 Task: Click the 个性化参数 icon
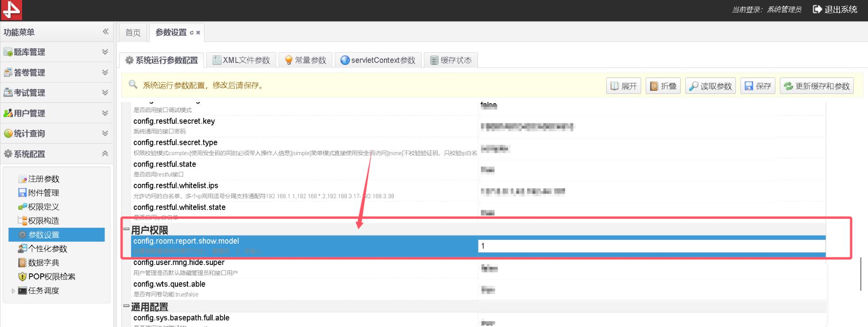[x=23, y=249]
